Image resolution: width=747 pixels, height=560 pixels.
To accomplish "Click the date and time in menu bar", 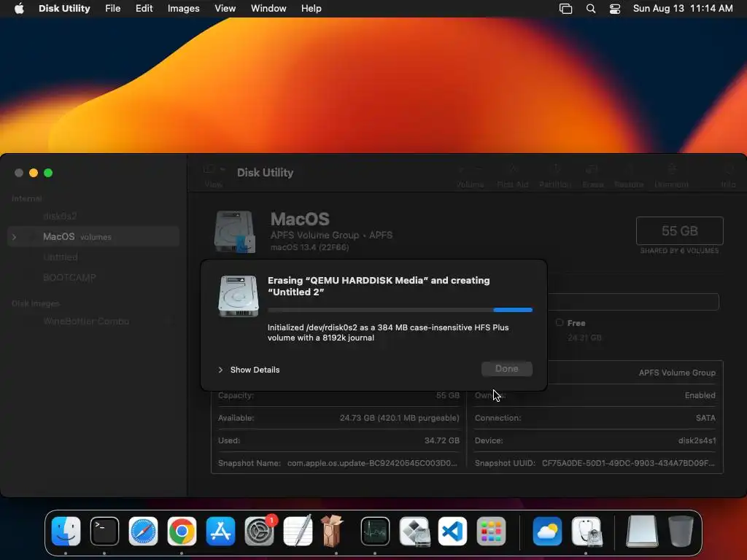I will [683, 9].
